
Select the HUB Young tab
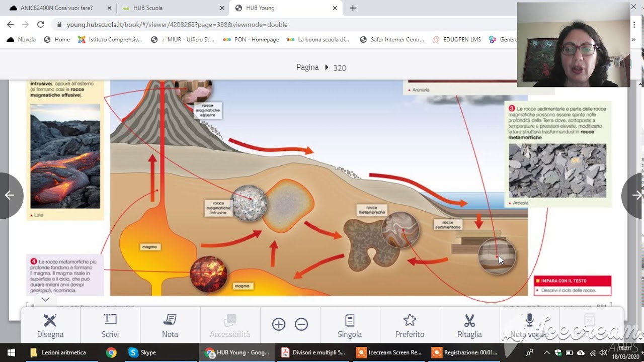point(285,8)
